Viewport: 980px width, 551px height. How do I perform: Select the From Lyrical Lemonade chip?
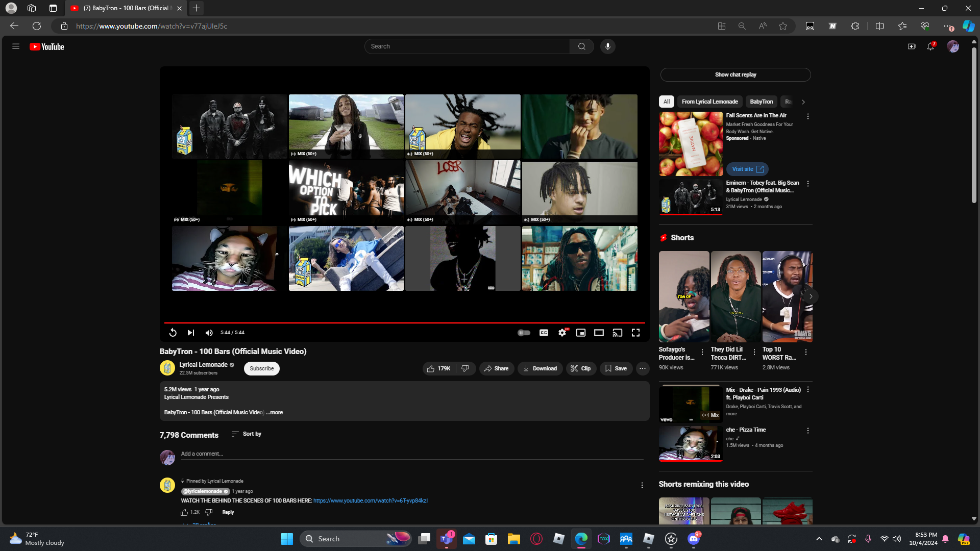[710, 102]
